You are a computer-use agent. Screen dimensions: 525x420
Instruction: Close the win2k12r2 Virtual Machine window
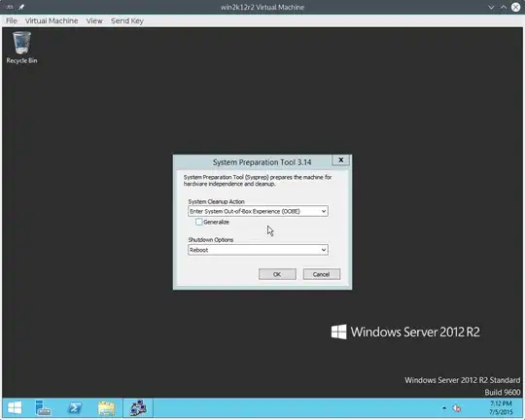pyautogui.click(x=515, y=7)
